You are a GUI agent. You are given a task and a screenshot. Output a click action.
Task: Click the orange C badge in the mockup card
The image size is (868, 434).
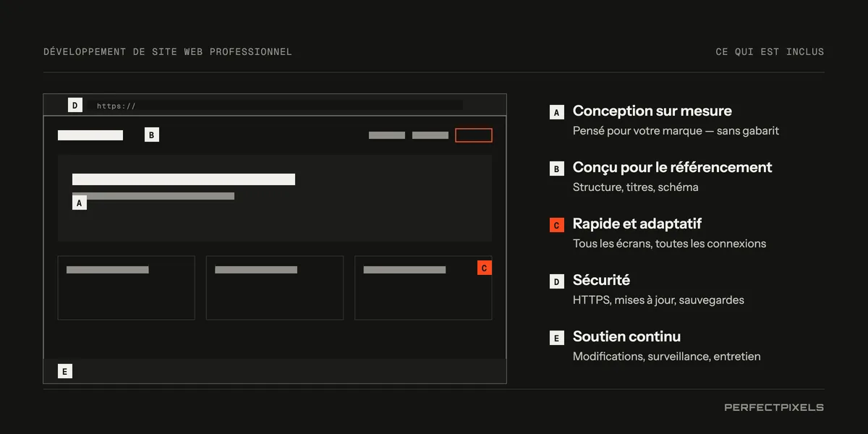[485, 268]
